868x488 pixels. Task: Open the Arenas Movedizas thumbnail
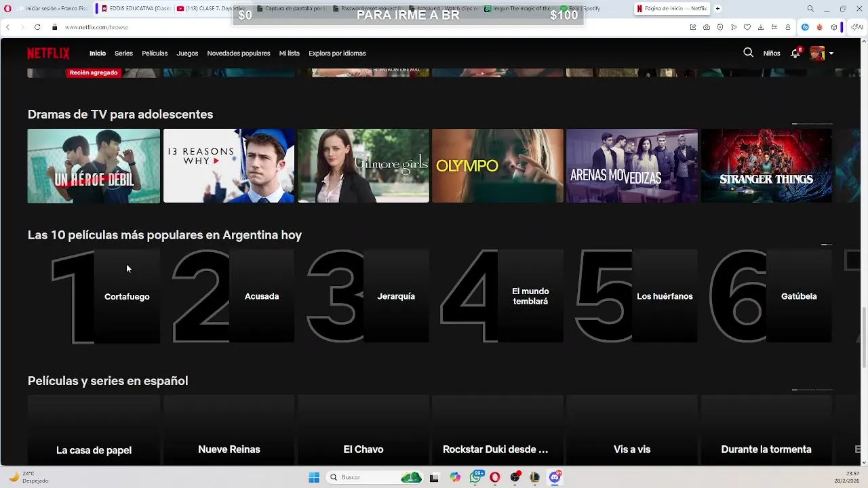click(x=632, y=166)
